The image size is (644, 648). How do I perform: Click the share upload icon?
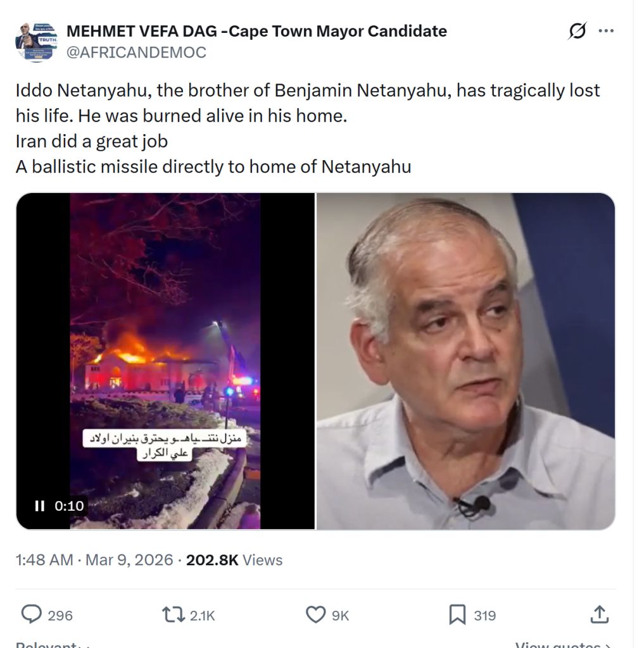click(x=599, y=614)
